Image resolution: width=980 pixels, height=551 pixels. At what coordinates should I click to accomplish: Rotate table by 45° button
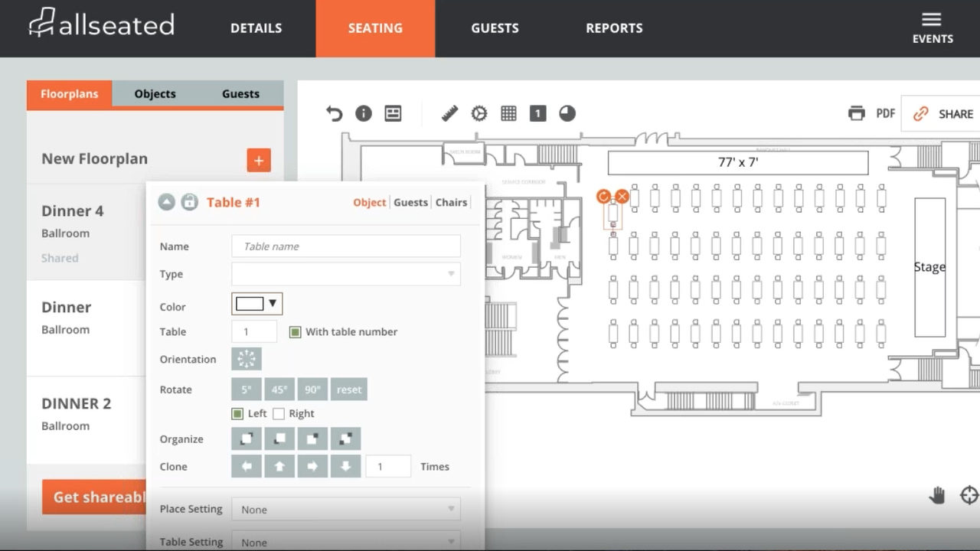[279, 390]
